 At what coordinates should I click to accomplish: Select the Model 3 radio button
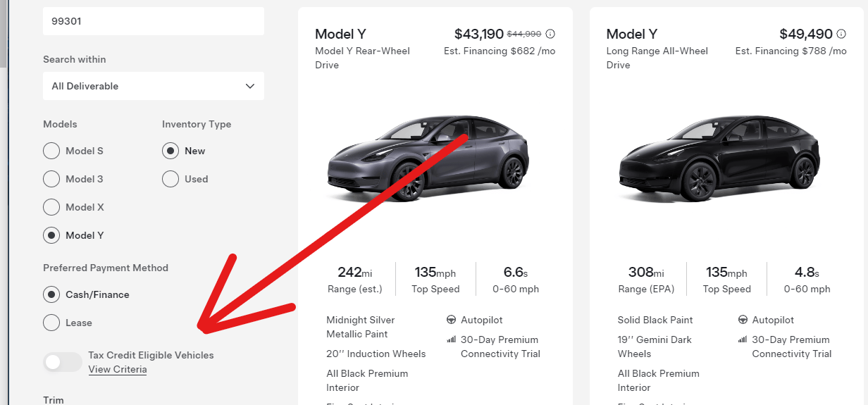[51, 179]
